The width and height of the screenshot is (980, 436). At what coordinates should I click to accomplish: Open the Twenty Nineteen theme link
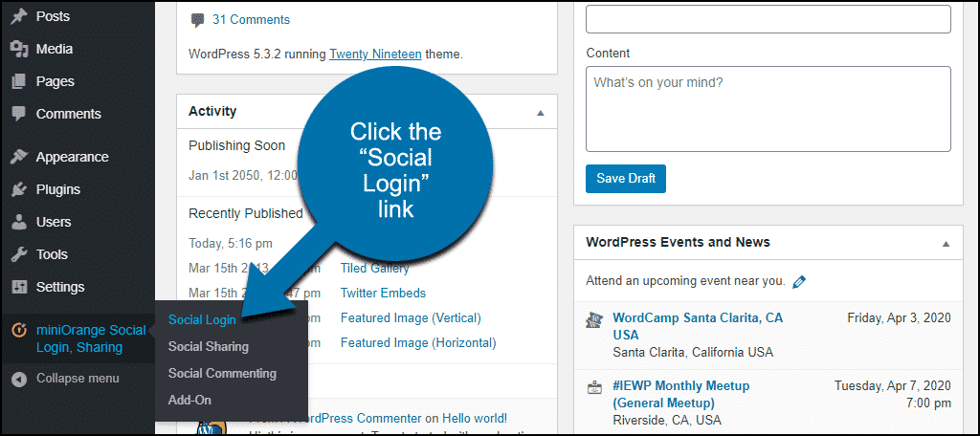point(375,54)
